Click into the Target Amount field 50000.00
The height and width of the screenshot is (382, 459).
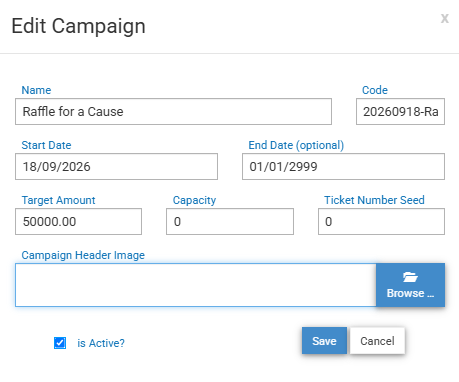[78, 221]
